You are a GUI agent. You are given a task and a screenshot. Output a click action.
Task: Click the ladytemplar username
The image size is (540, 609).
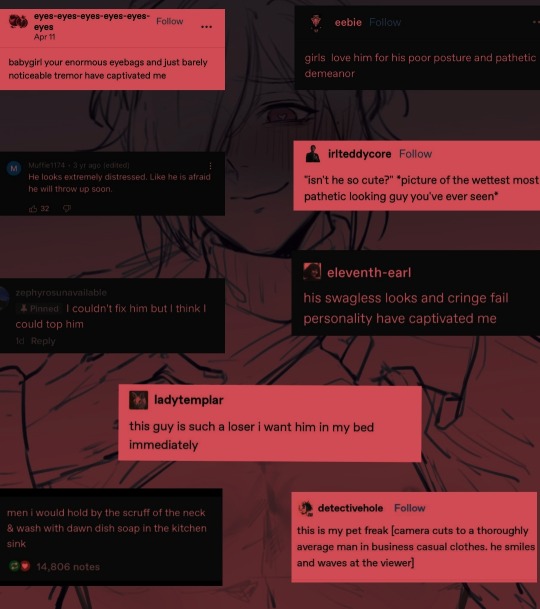[x=188, y=400]
